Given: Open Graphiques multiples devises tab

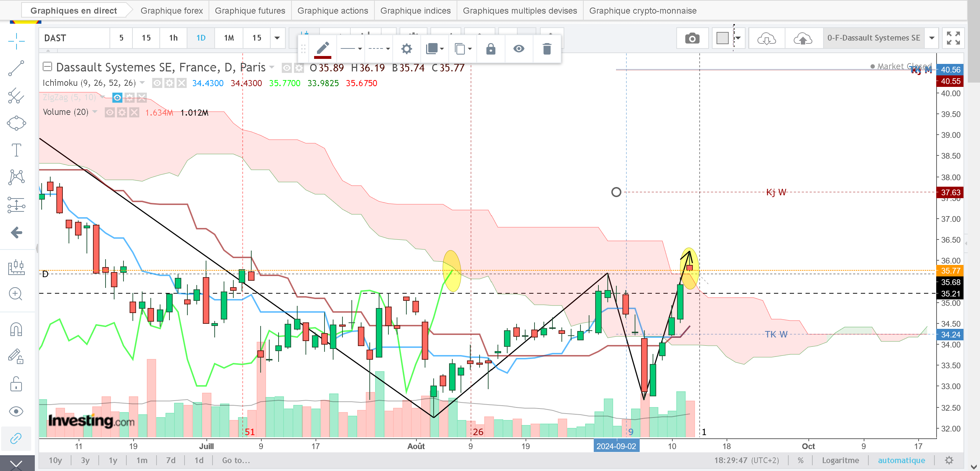Looking at the screenshot, I should [x=520, y=11].
